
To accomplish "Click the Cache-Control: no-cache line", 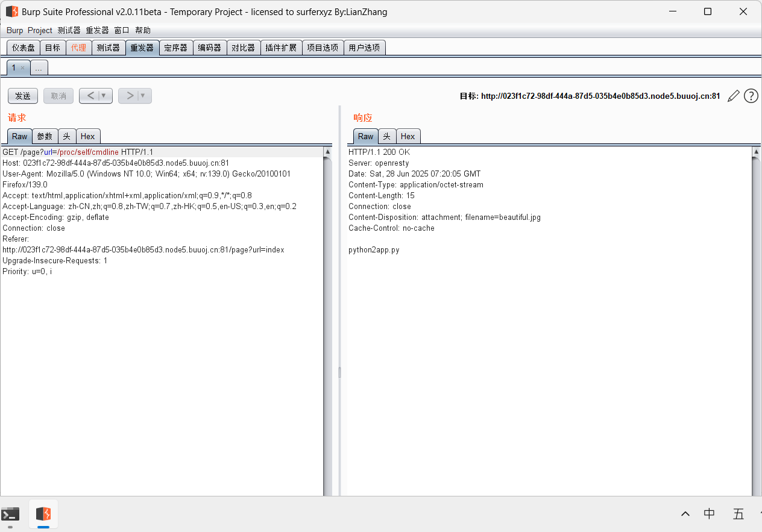I will click(391, 228).
